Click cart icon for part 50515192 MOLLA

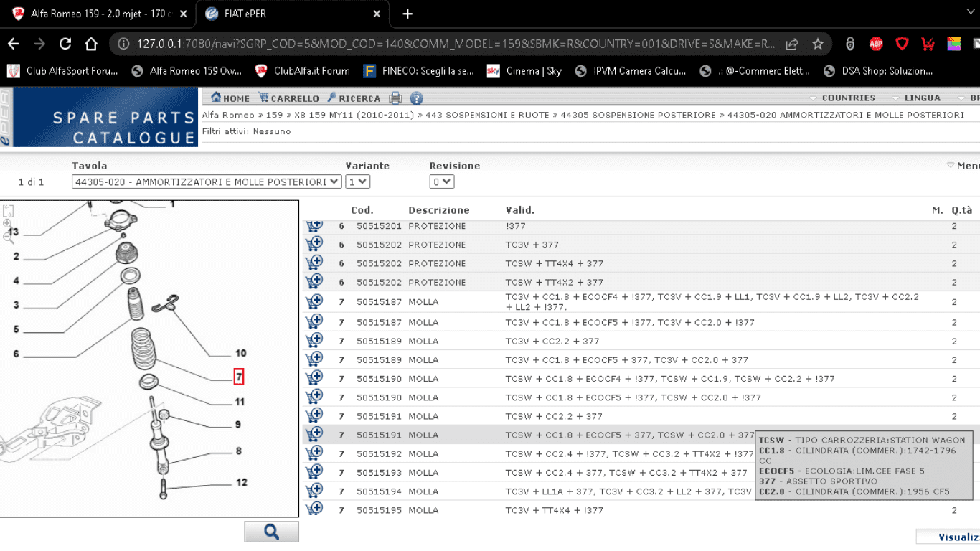click(314, 453)
